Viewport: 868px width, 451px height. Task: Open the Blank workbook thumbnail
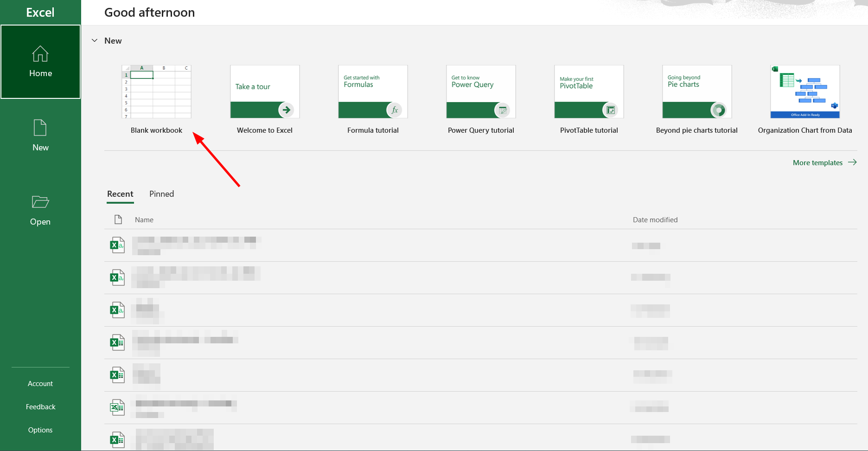click(x=156, y=91)
